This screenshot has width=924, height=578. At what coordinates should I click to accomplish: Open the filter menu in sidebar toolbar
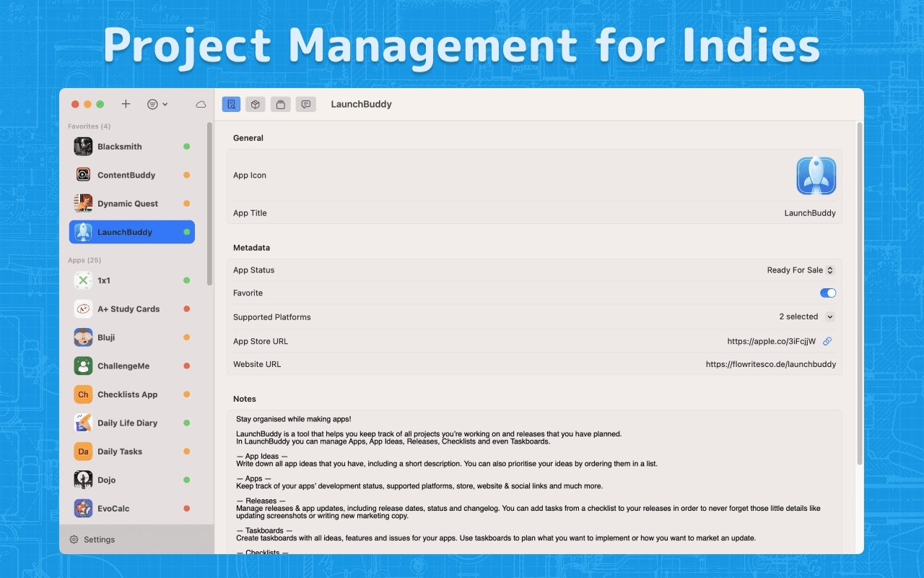(157, 104)
